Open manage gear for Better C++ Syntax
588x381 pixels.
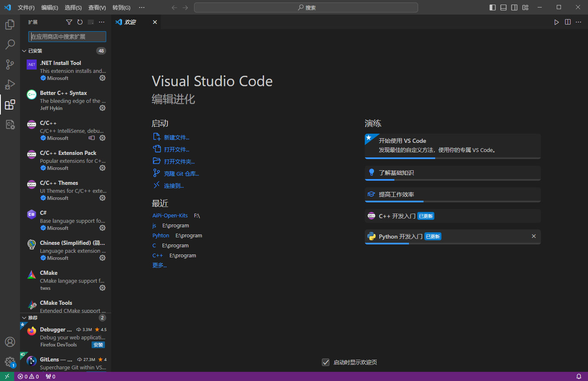pos(102,108)
